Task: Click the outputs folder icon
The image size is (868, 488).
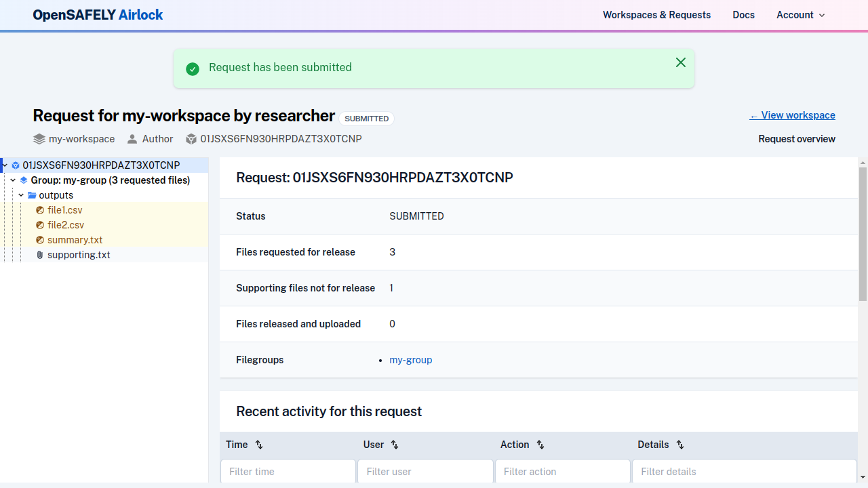Action: (32, 195)
